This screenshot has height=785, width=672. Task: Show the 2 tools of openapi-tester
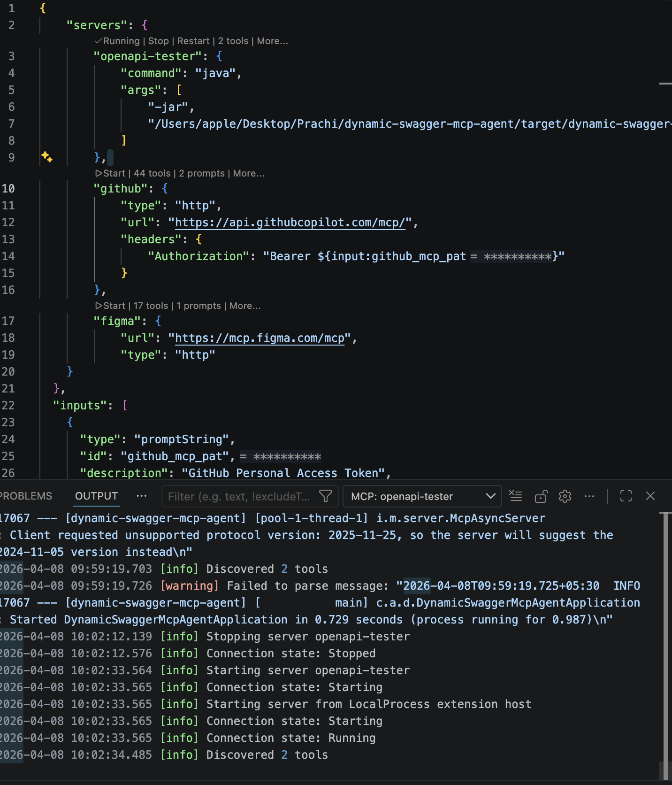pyautogui.click(x=233, y=41)
